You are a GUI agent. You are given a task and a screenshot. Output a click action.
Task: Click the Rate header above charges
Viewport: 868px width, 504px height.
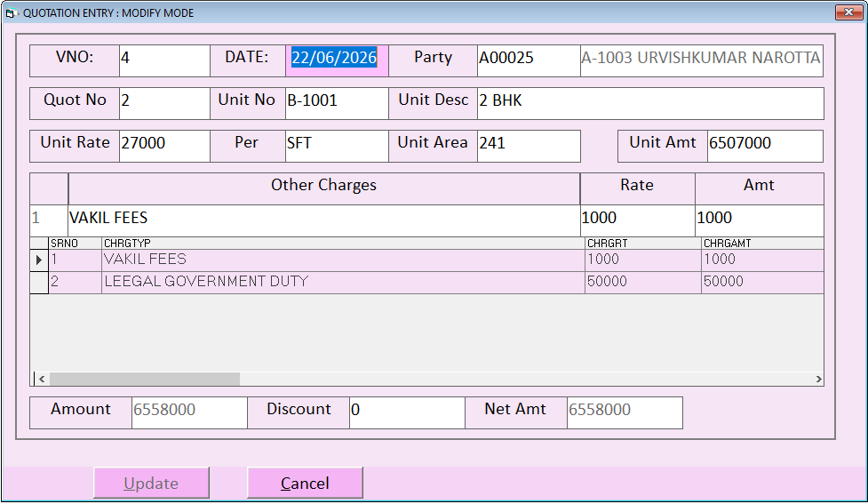click(637, 188)
